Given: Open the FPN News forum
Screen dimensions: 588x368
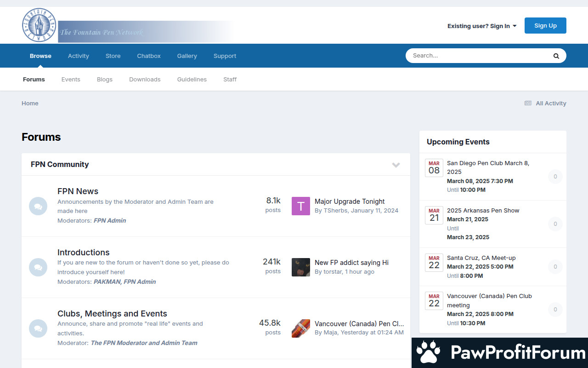Looking at the screenshot, I should pyautogui.click(x=78, y=191).
